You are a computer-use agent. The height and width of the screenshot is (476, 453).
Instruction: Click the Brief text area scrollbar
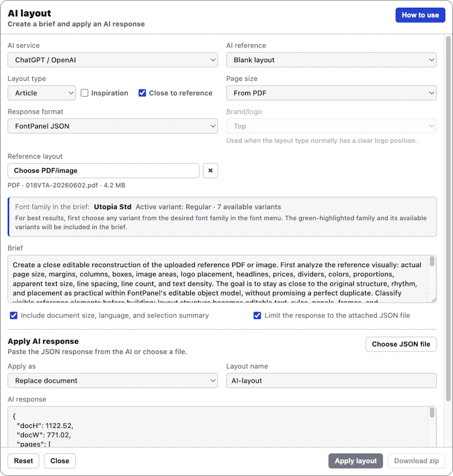(432, 261)
